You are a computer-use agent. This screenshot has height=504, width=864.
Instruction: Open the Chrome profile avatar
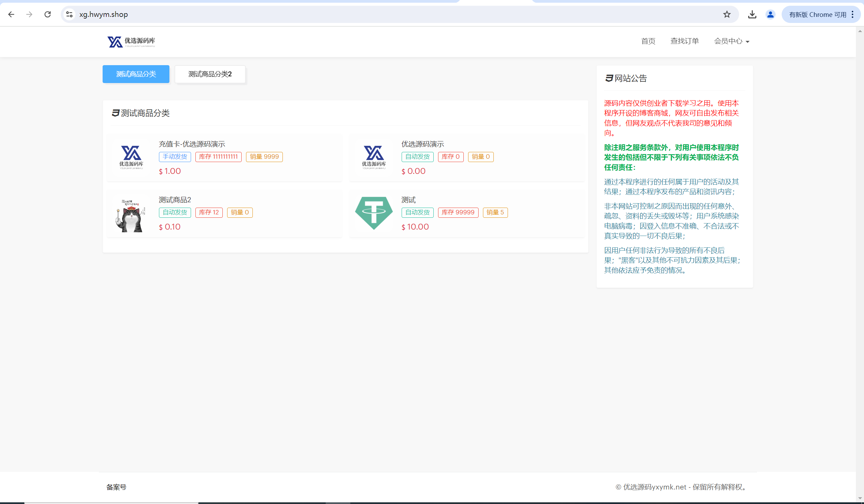[770, 15]
